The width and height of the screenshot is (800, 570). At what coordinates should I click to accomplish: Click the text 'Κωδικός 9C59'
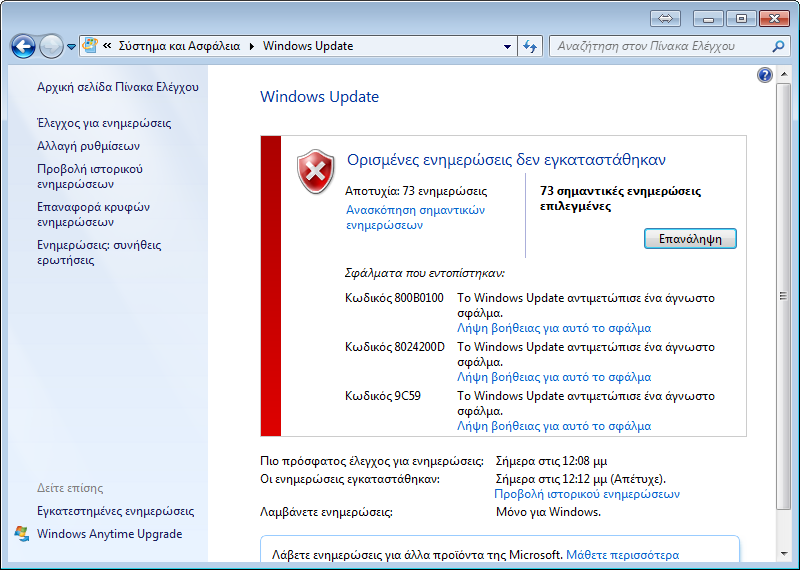tap(383, 395)
